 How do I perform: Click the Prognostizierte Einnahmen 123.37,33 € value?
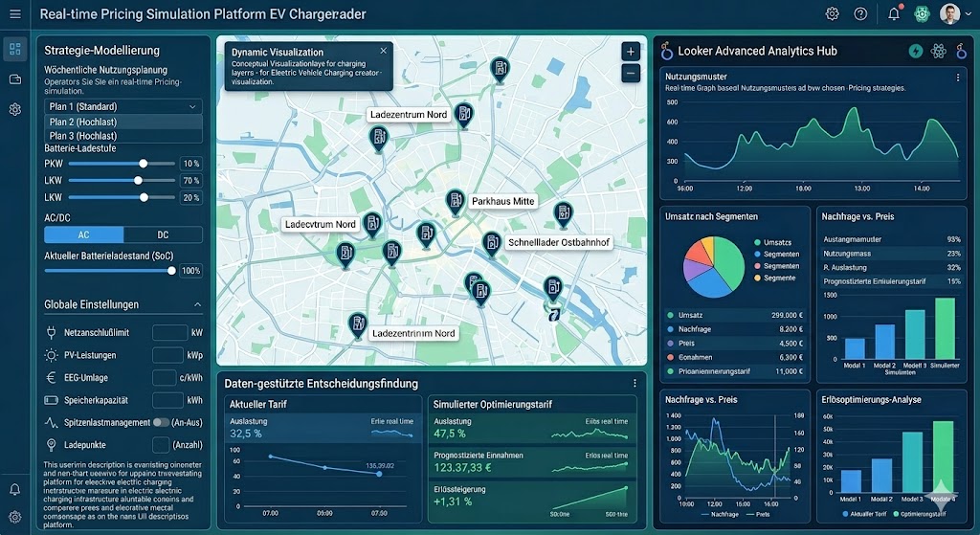(x=462, y=467)
